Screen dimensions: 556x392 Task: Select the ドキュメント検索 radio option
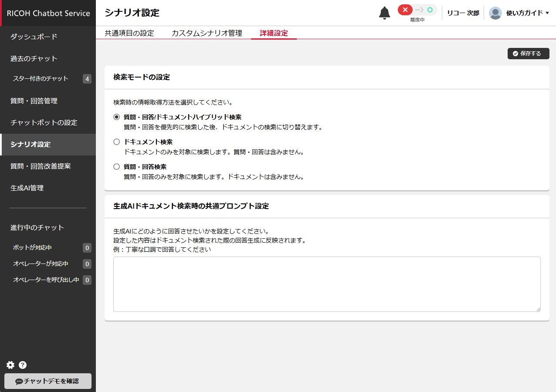pos(116,142)
